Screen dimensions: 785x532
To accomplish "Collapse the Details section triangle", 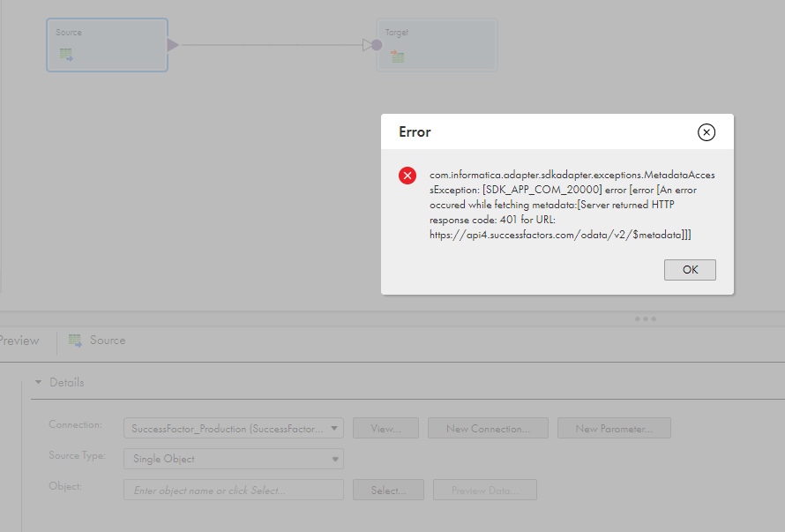I will point(38,382).
